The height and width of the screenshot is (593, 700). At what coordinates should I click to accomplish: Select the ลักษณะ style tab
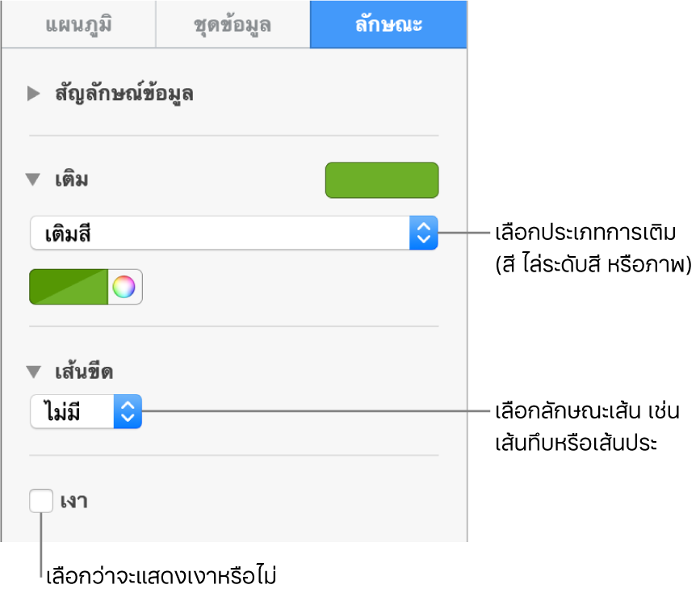point(388,24)
